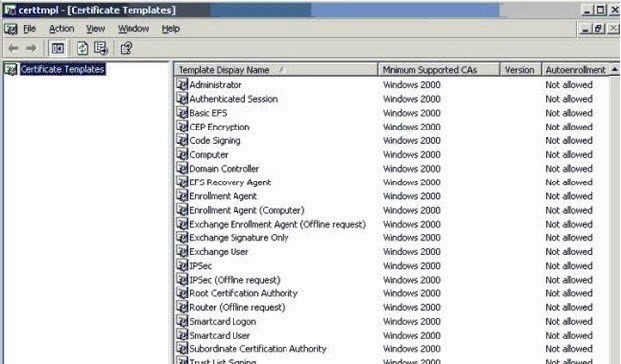Click the Export List toolbar icon
This screenshot has height=364, width=621.
point(101,48)
